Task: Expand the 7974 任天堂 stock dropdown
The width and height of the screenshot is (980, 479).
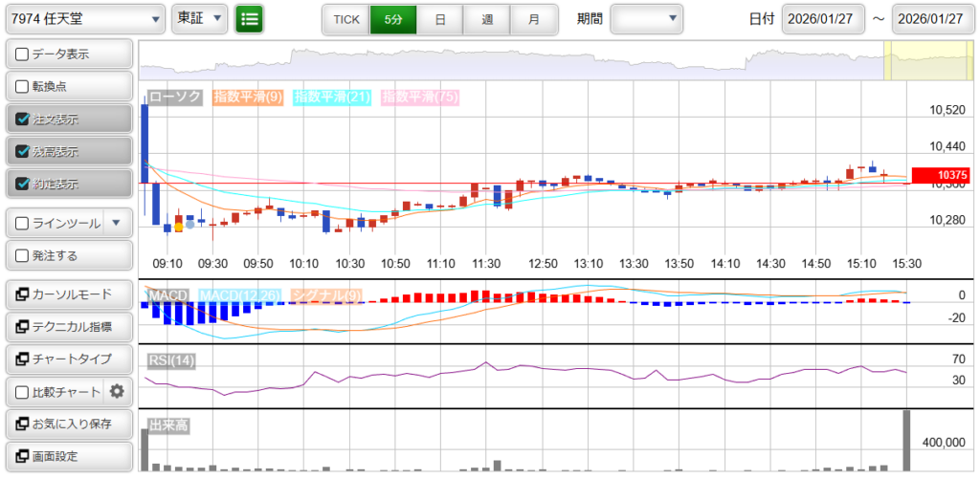Action: 84,18
